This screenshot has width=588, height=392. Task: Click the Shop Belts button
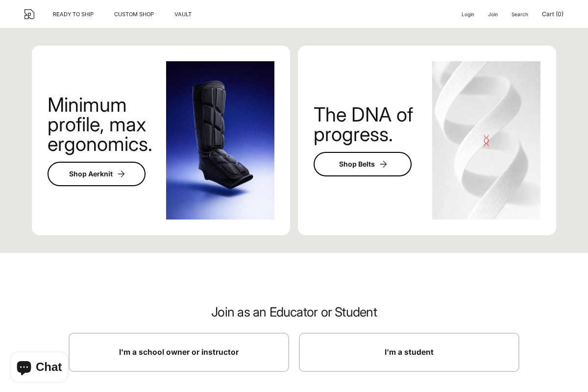point(357,164)
